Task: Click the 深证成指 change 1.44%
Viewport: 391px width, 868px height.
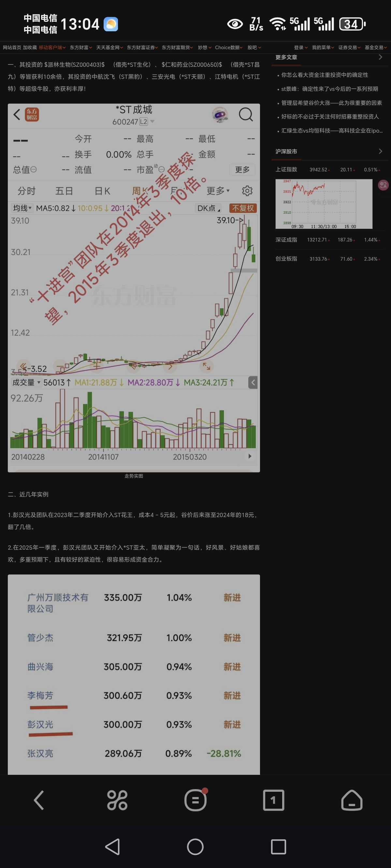Action: point(371,240)
